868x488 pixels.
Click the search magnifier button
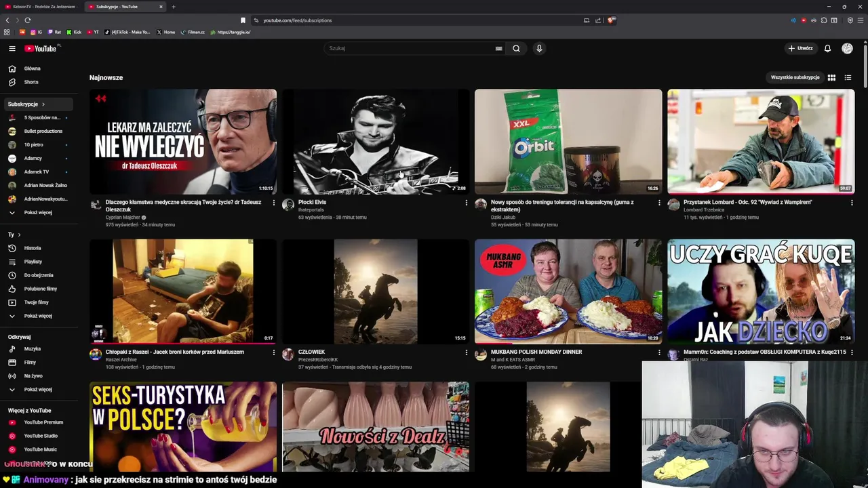pos(516,48)
